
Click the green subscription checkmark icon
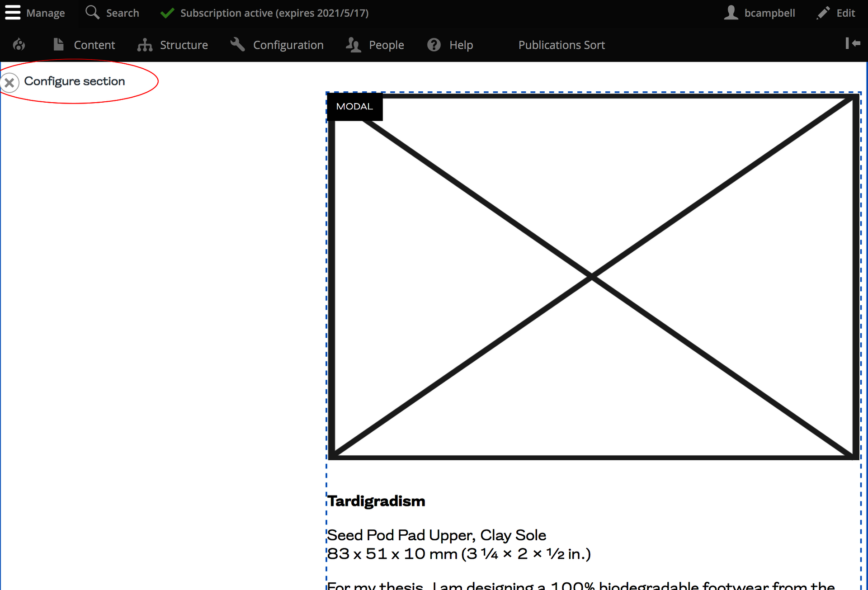click(x=167, y=13)
